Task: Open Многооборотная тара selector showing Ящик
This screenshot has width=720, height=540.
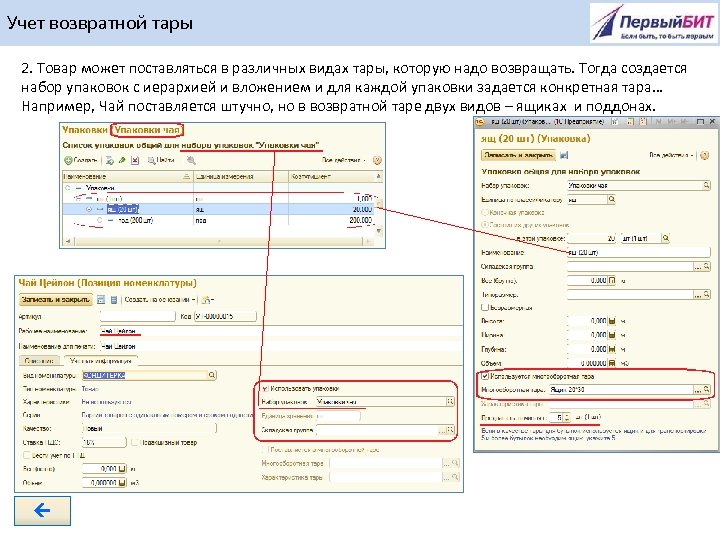Action: (698, 389)
